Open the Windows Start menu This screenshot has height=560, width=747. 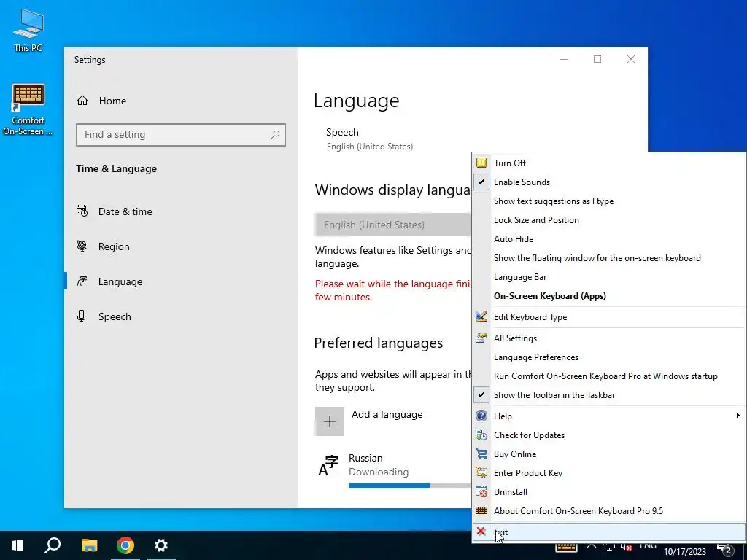[x=18, y=545]
